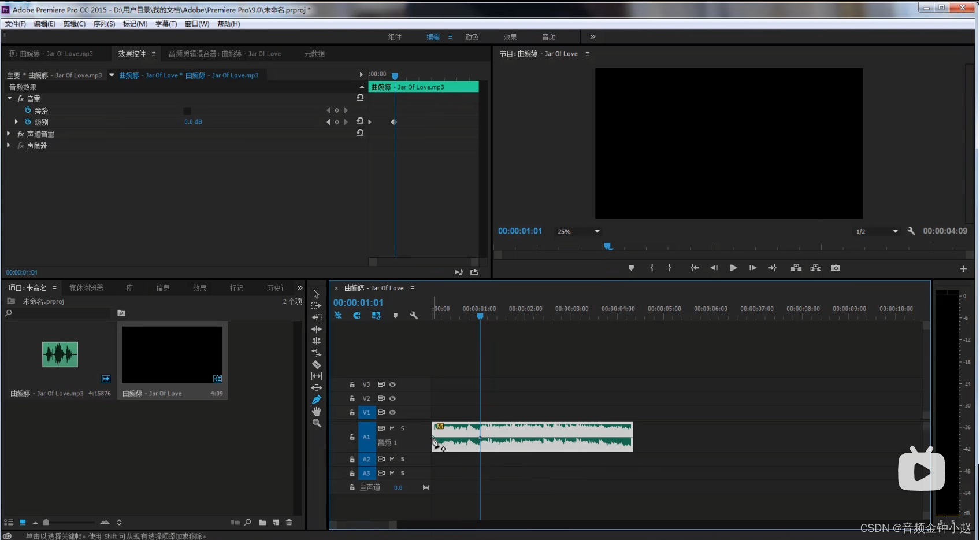Select the Slip tool
This screenshot has width=980, height=540.
click(x=317, y=376)
